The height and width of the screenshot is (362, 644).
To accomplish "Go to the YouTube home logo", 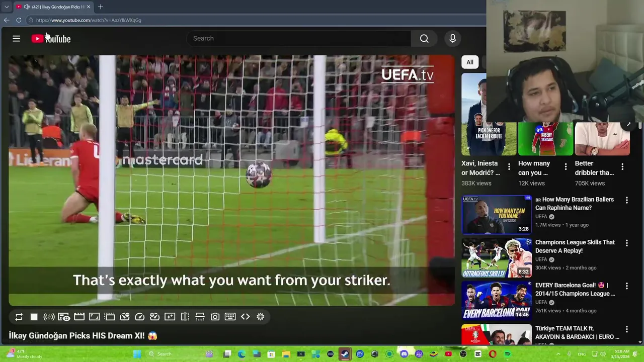I will tap(51, 39).
